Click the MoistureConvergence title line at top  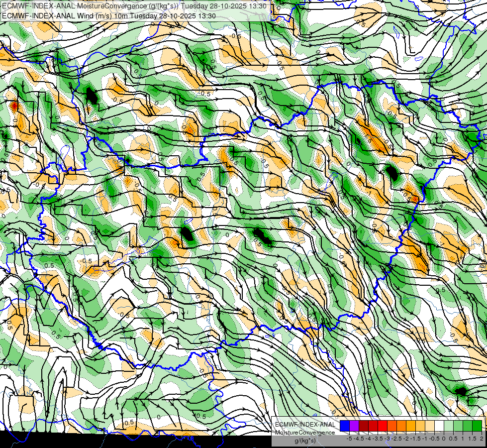(134, 6)
